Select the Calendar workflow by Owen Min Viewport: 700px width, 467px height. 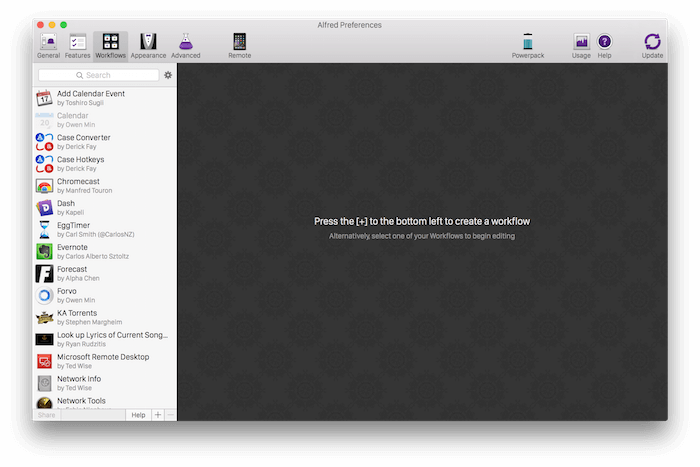click(105, 120)
